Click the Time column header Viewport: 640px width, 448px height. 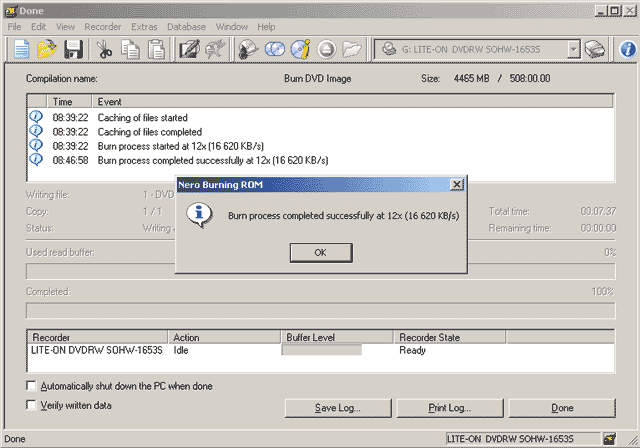coord(69,102)
